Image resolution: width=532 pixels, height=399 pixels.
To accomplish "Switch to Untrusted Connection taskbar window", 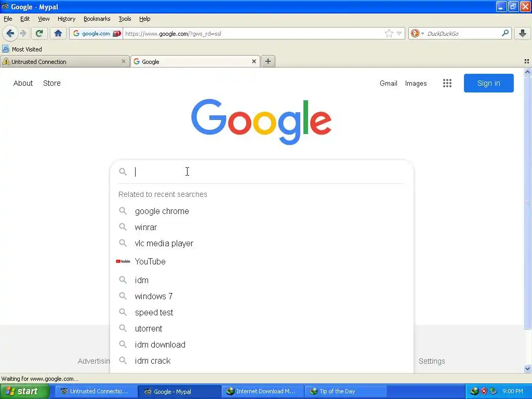I will coord(96,391).
